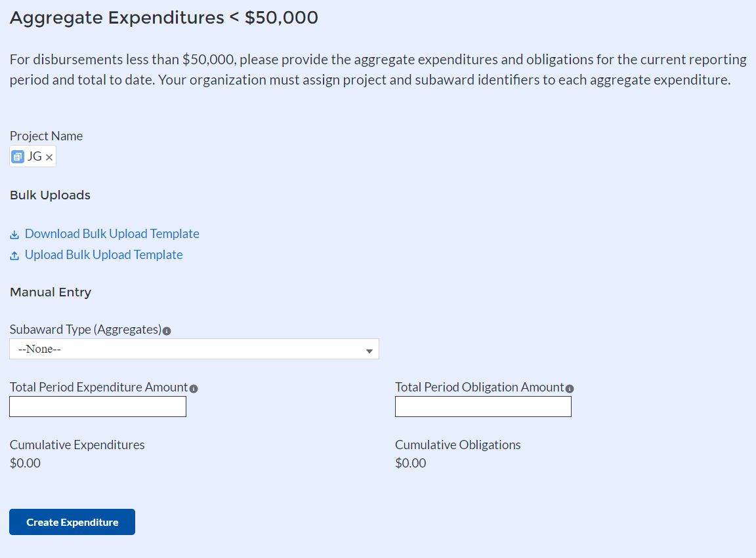The width and height of the screenshot is (756, 558).
Task: Focus the Total Period Obligation Amount field
Action: click(x=483, y=407)
